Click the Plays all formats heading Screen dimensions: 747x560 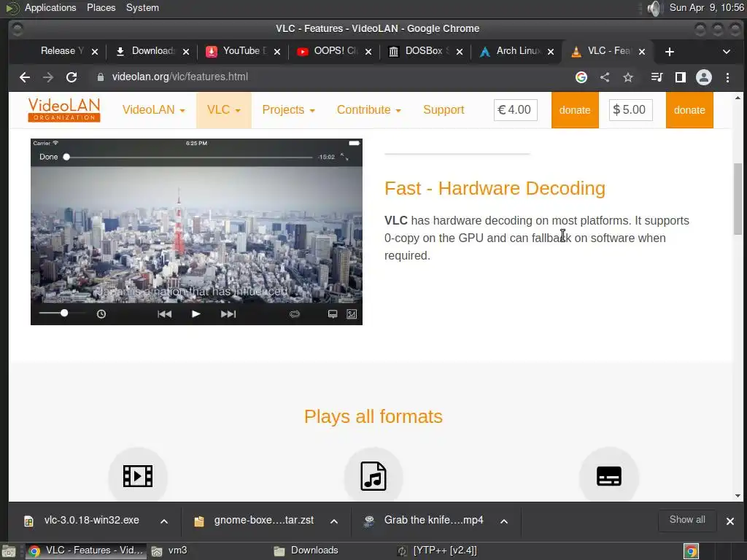[x=373, y=417]
